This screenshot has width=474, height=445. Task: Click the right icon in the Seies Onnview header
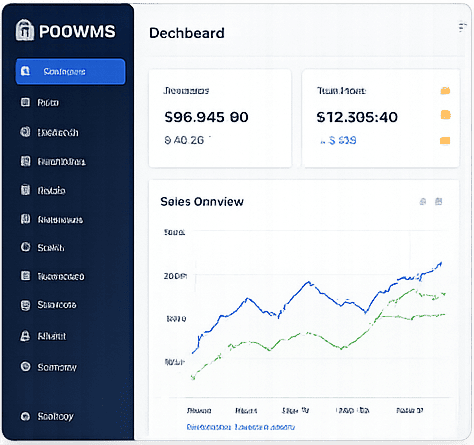439,201
